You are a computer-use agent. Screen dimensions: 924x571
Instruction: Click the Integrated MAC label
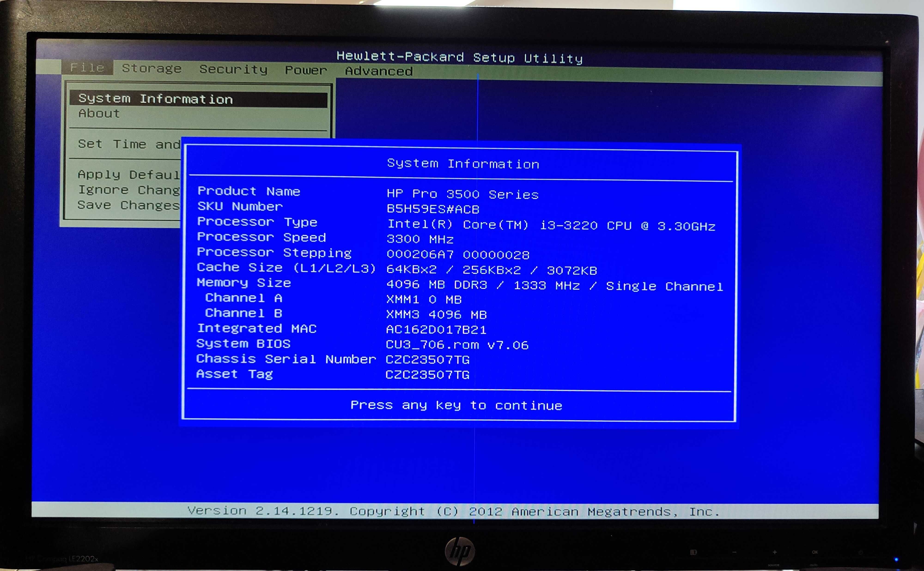click(x=257, y=328)
